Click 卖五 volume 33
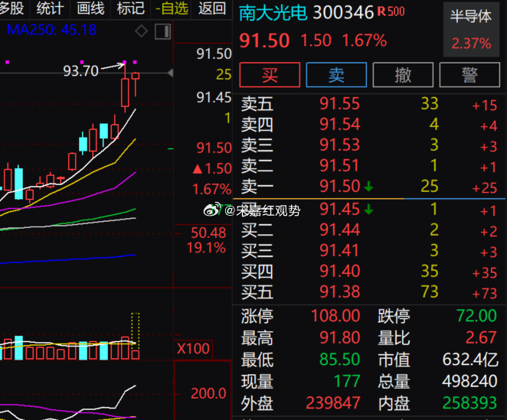The image size is (507, 420). click(x=430, y=104)
